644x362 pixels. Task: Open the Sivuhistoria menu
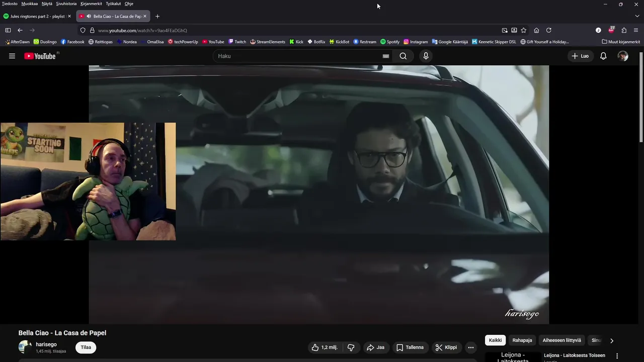[66, 4]
